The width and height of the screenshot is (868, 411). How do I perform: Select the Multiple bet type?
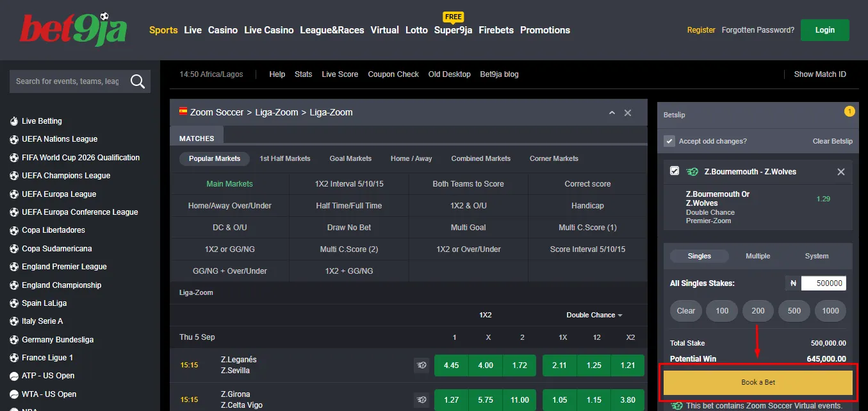pyautogui.click(x=758, y=256)
